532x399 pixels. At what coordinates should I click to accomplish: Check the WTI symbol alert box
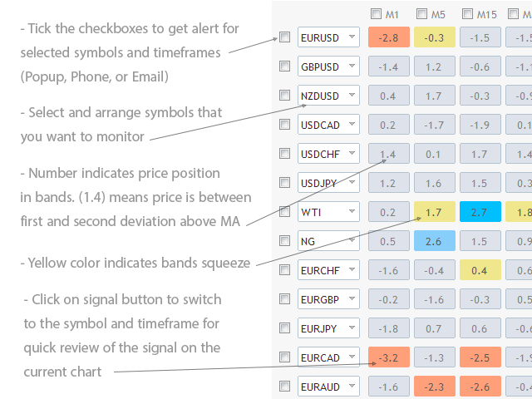(284, 212)
